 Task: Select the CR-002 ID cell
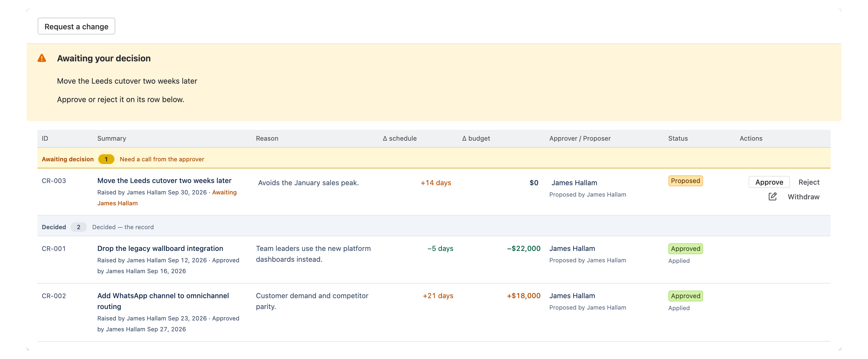54,295
